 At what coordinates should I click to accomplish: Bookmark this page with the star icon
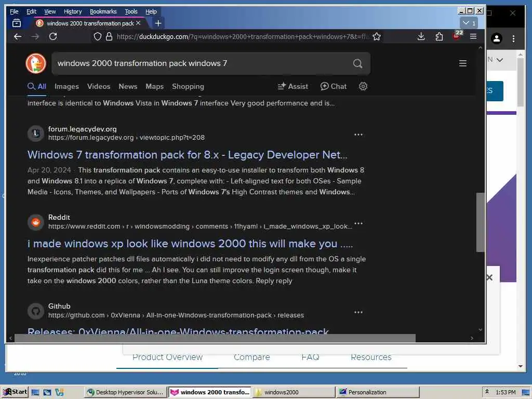[x=376, y=36]
